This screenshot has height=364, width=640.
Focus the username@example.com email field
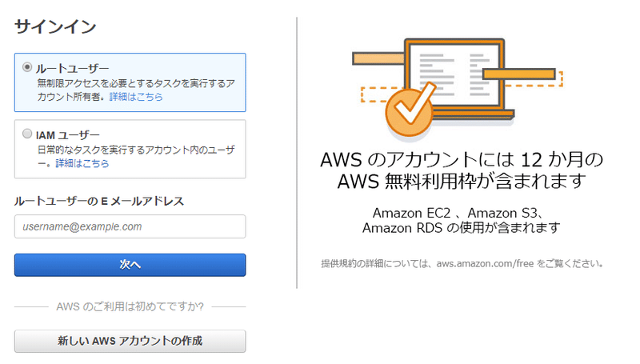tap(130, 226)
